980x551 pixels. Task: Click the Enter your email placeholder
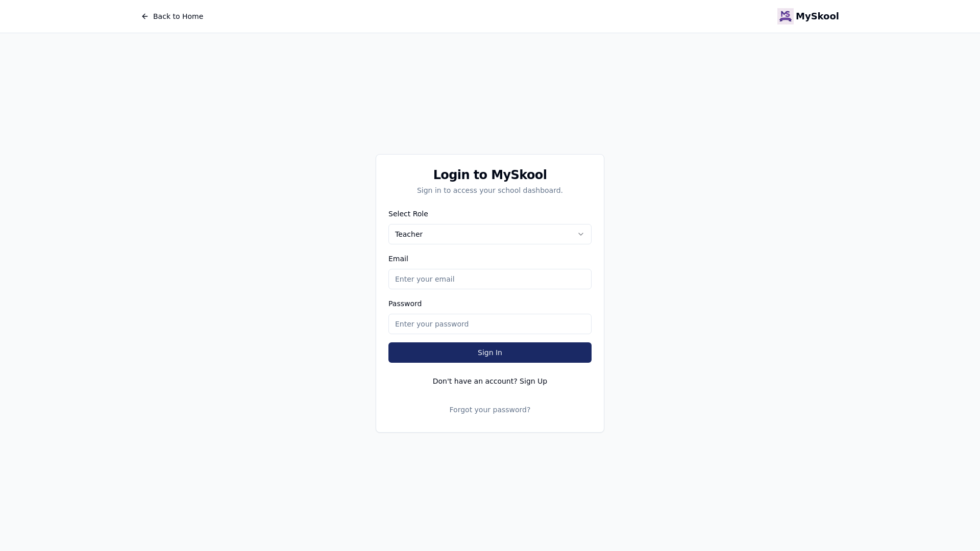[x=425, y=279]
